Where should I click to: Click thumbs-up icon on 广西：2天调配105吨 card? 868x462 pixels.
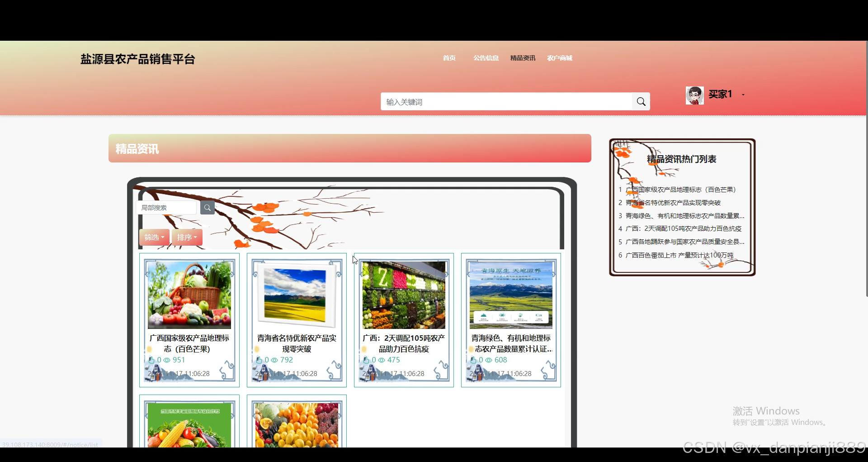click(x=367, y=360)
